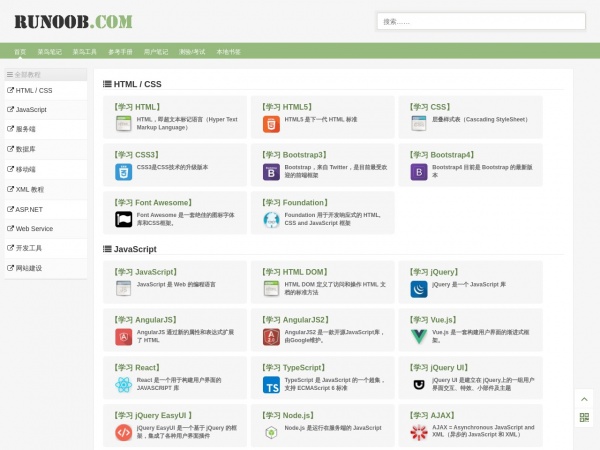
Task: Open the 【学习 CSS】 title link
Action: pyautogui.click(x=430, y=107)
